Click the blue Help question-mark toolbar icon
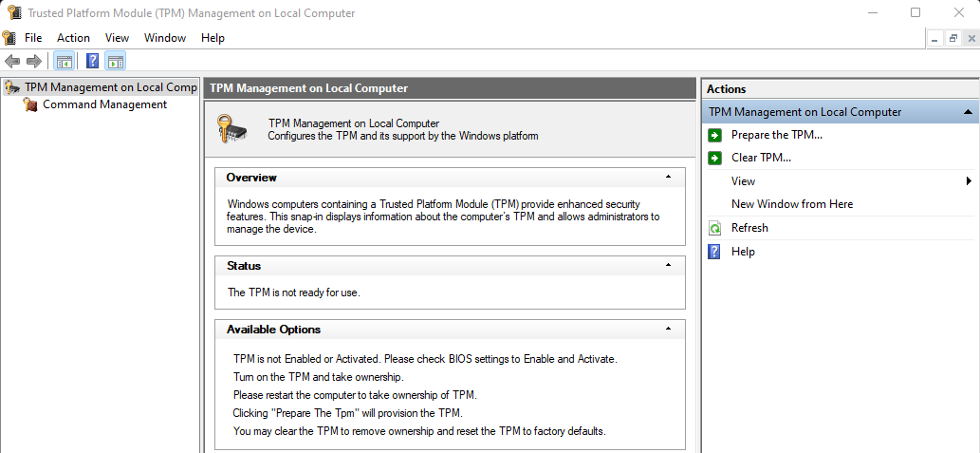 [x=92, y=62]
